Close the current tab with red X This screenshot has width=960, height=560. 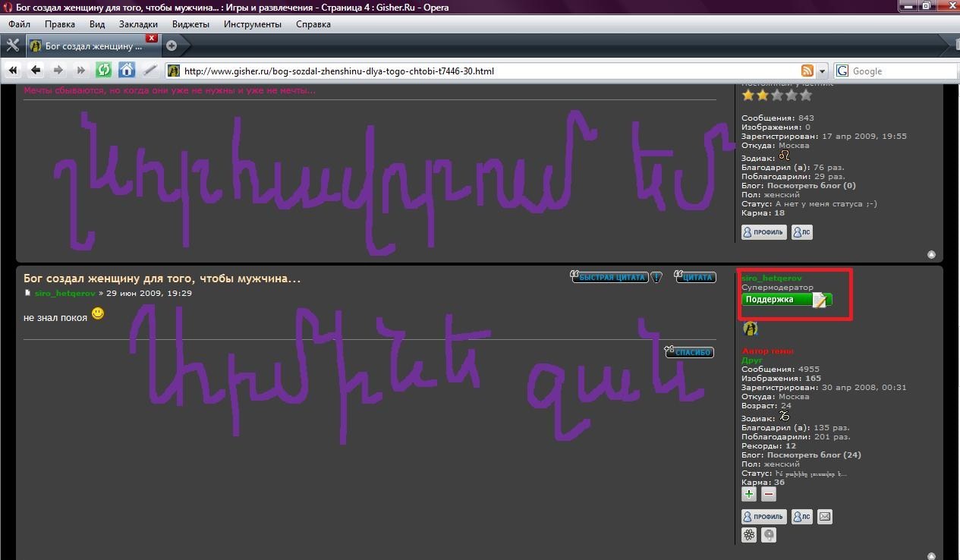(152, 38)
